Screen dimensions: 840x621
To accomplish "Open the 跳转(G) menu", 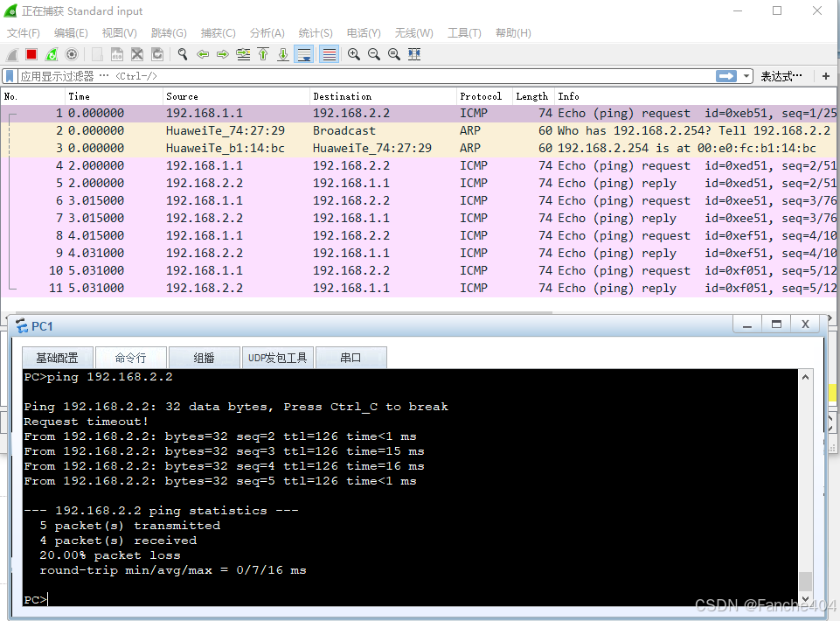I will click(169, 33).
